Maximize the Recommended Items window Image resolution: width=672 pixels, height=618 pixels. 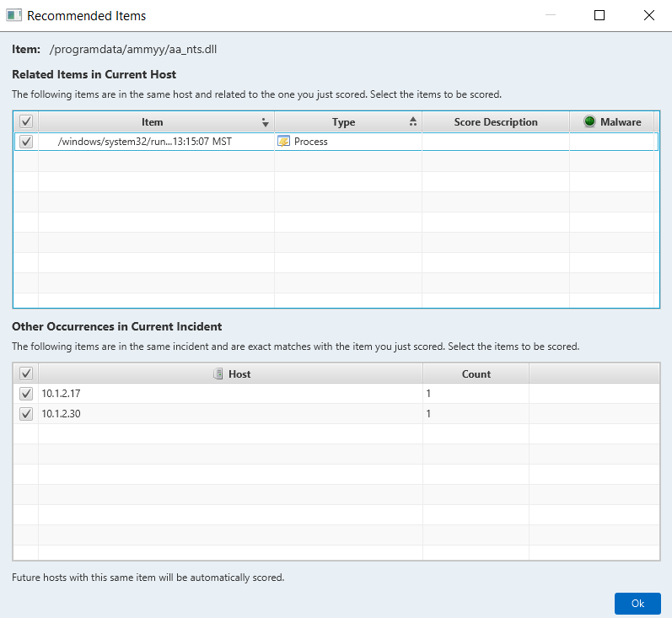(599, 15)
